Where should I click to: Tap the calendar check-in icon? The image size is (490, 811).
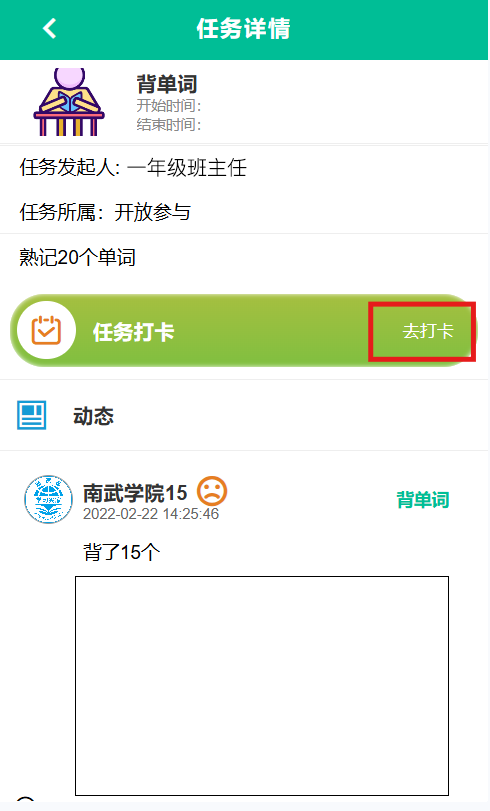tap(47, 330)
